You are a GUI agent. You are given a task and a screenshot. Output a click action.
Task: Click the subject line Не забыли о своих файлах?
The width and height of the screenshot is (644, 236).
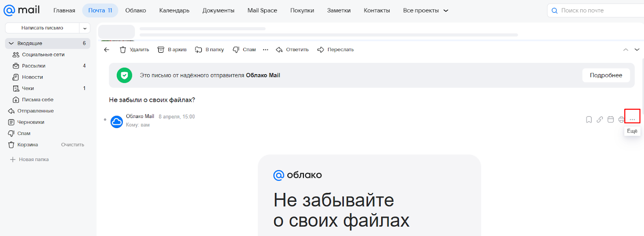pos(152,100)
